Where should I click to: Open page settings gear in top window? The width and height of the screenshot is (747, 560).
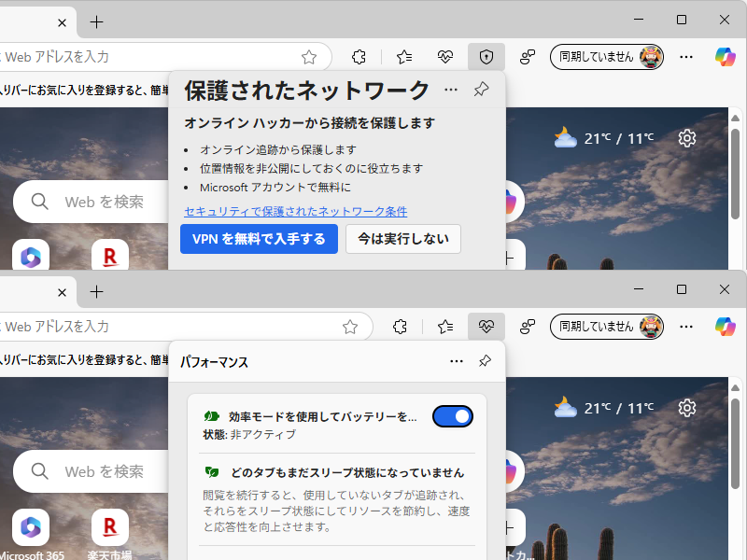click(x=686, y=138)
